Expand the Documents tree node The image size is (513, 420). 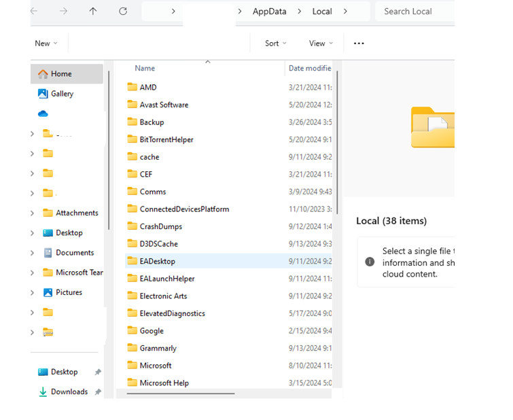point(32,253)
